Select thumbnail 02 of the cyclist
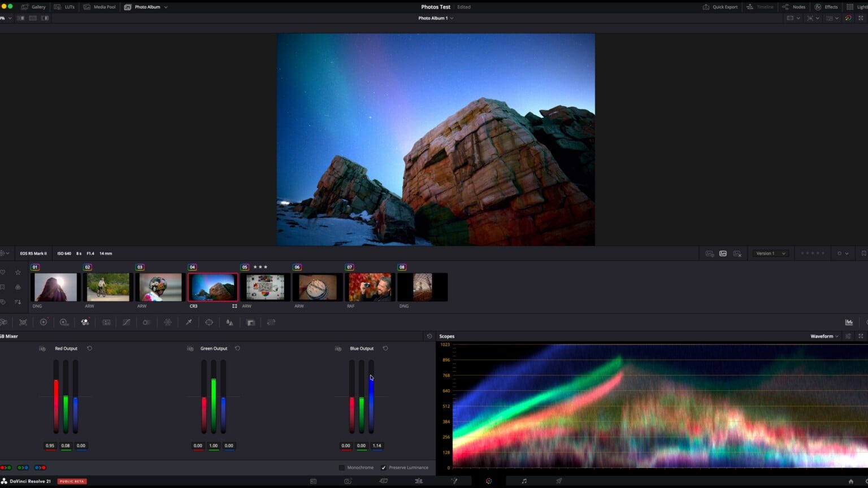The height and width of the screenshot is (488, 868). click(108, 287)
